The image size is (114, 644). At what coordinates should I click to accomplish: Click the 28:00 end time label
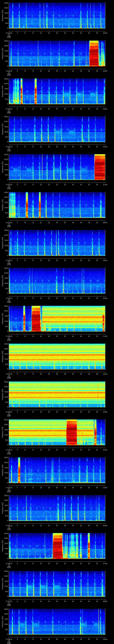[105, 223]
